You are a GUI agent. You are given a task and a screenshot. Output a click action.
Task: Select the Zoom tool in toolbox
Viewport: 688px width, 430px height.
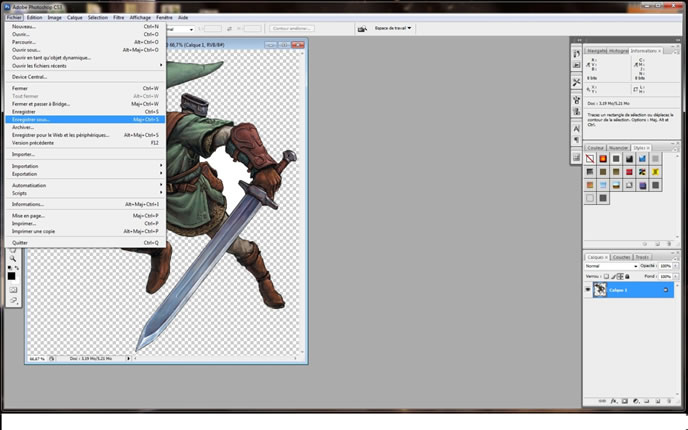[x=13, y=258]
